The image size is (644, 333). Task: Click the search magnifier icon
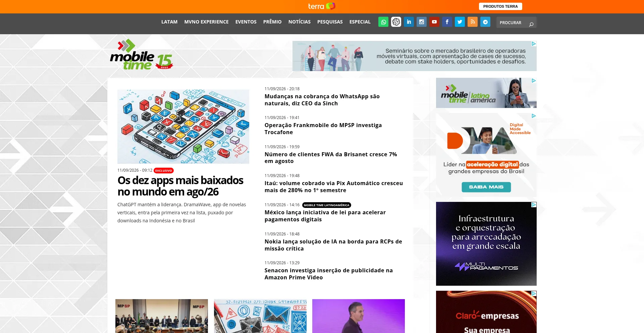pos(531,24)
